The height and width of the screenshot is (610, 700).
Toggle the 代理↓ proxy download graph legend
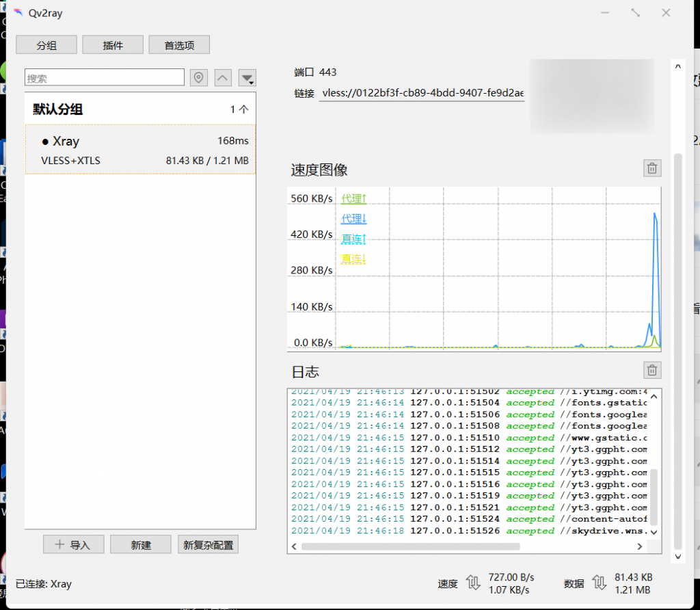point(354,219)
